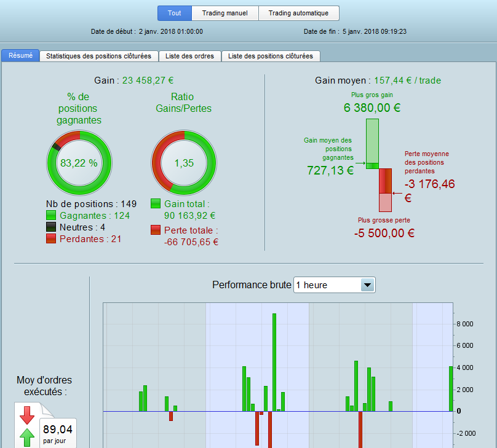Switch to Trading automatique filter
The width and height of the screenshot is (497, 448).
[x=299, y=13]
